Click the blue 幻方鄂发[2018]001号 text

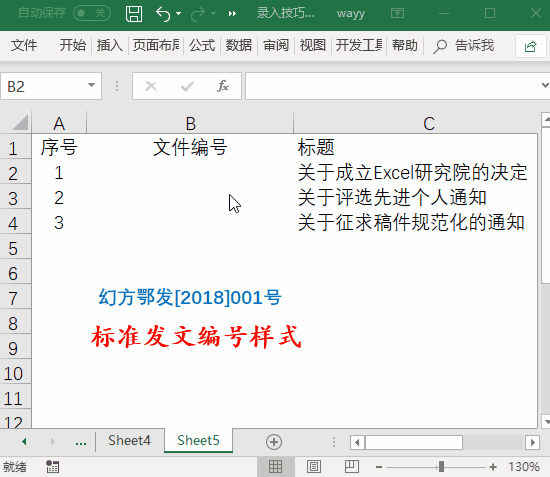pos(190,297)
